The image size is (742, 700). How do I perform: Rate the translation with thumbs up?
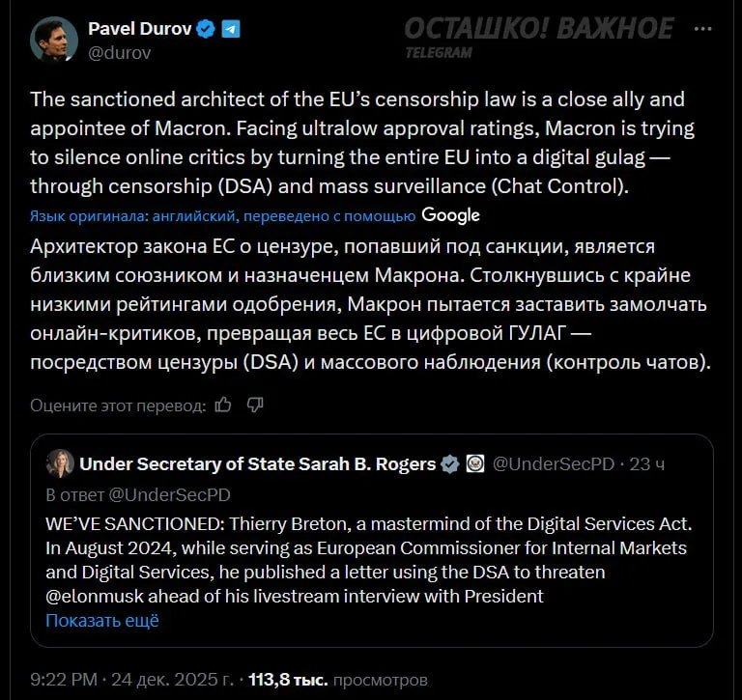click(223, 404)
